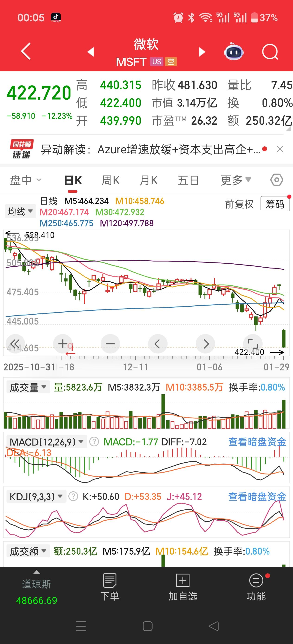Expand the 盘中 session dropdown
293x644 pixels.
(25, 180)
